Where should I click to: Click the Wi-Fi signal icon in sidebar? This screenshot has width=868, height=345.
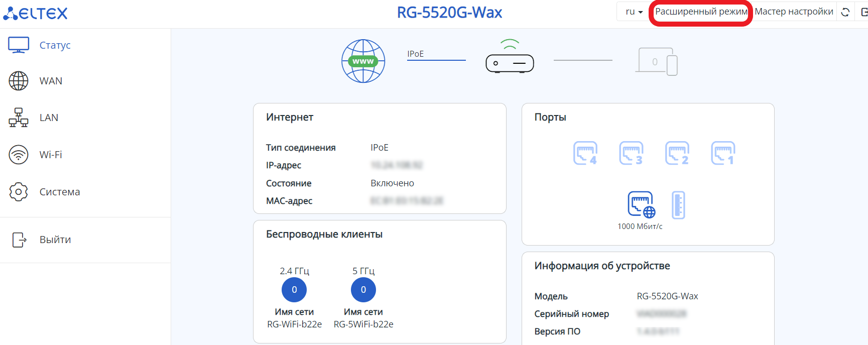(x=19, y=155)
